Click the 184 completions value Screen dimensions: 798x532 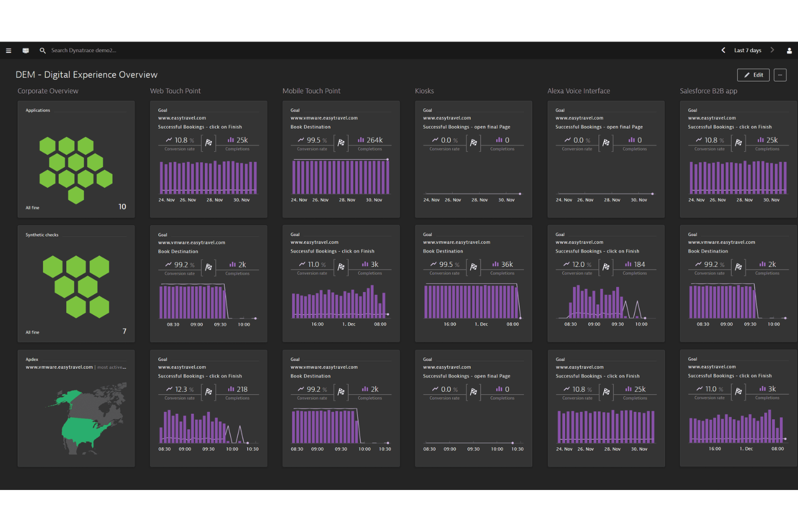pyautogui.click(x=639, y=264)
